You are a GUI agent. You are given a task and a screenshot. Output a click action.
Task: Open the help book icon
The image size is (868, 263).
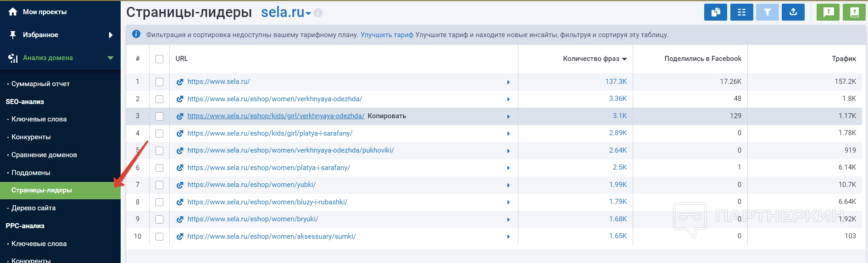(854, 12)
